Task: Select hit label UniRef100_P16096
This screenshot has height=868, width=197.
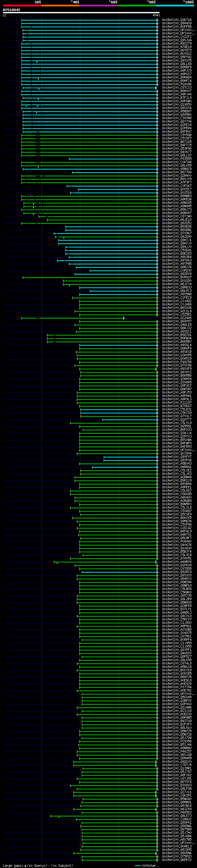Action: [177, 84]
